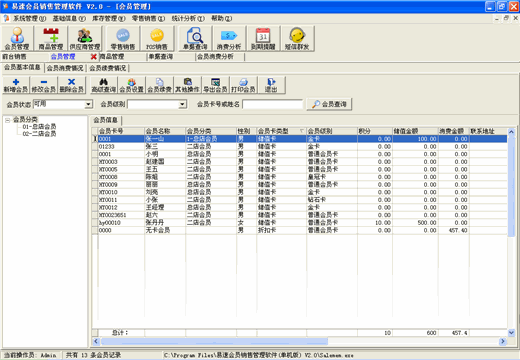Open 库存管理 menu
The height and width of the screenshot is (360, 520).
[x=109, y=18]
